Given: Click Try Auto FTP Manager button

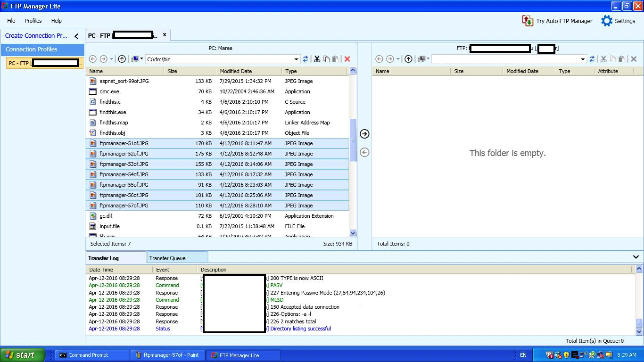Looking at the screenshot, I should (x=557, y=21).
